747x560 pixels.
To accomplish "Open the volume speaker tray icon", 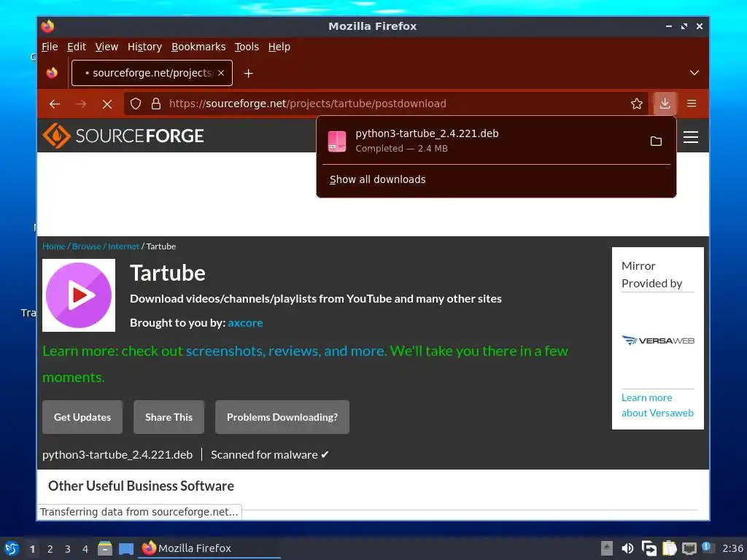I will [627, 548].
